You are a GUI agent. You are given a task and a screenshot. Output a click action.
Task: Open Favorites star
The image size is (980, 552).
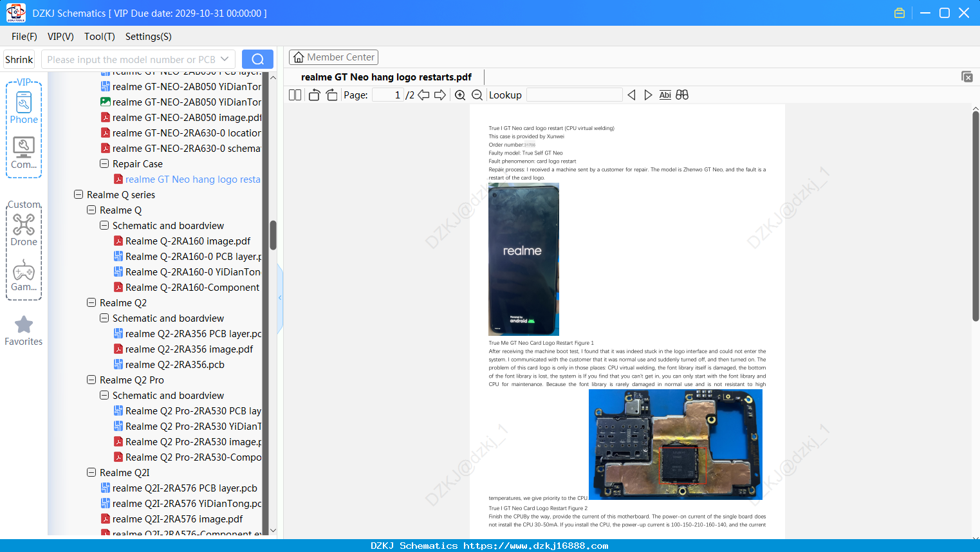click(x=24, y=331)
